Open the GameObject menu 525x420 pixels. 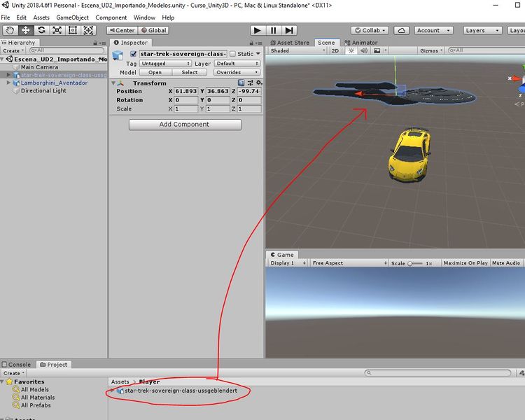72,17
